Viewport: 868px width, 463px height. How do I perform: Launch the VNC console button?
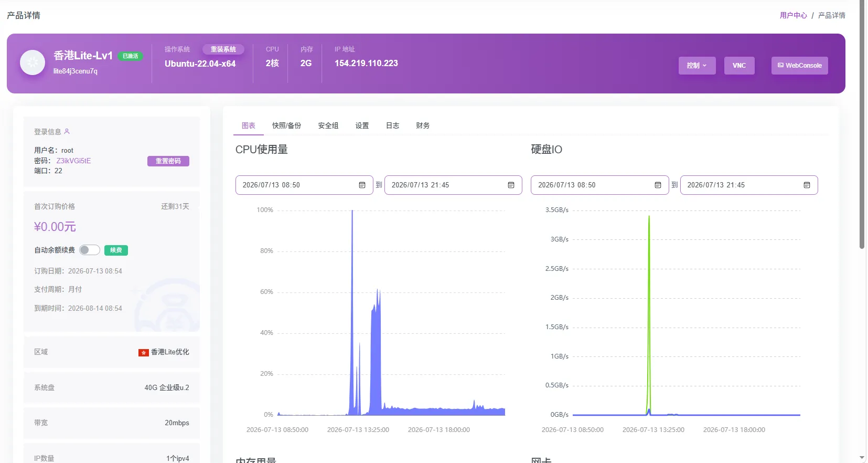click(x=740, y=66)
